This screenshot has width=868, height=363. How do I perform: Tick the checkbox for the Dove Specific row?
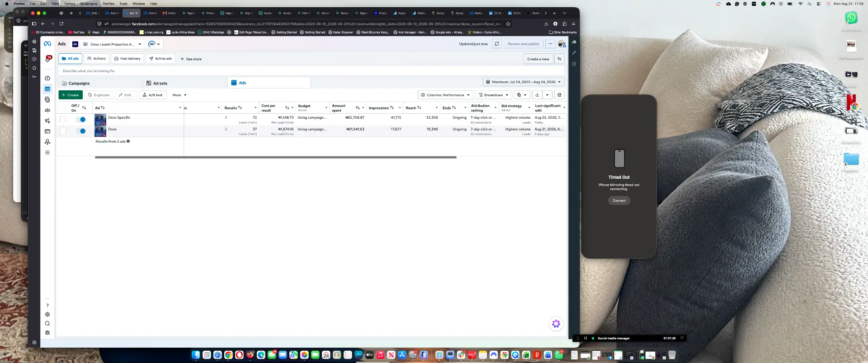coord(63,120)
